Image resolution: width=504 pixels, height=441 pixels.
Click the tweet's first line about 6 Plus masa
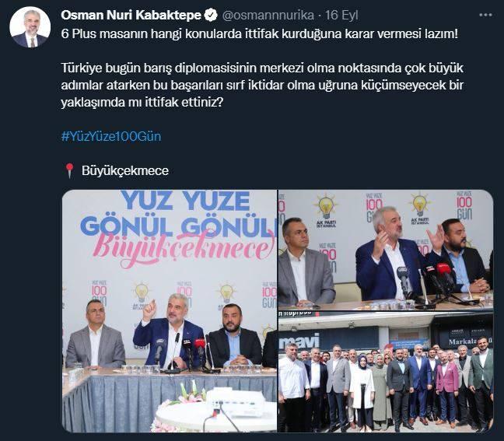tap(260, 33)
